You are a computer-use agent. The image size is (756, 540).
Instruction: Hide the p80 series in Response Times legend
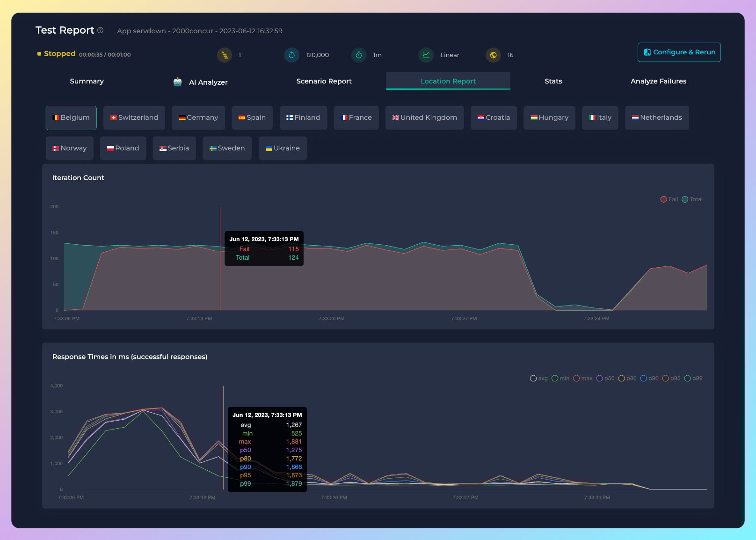(627, 379)
